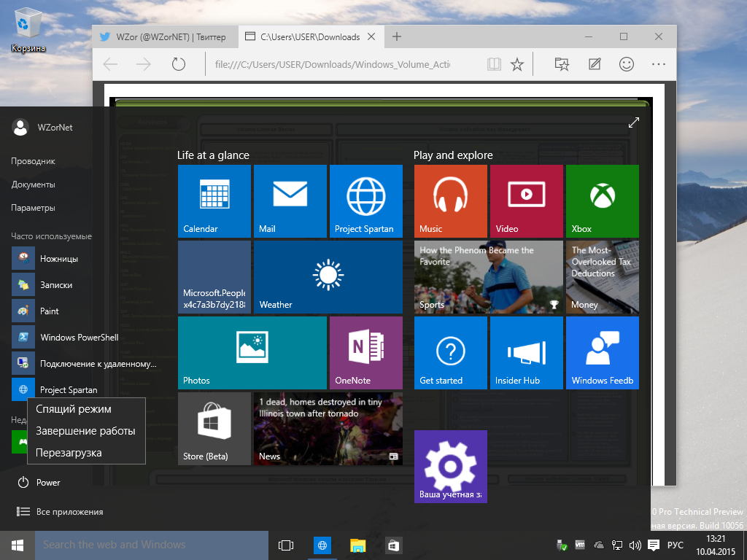Open the Sports news tile
The height and width of the screenshot is (560, 747).
[489, 277]
